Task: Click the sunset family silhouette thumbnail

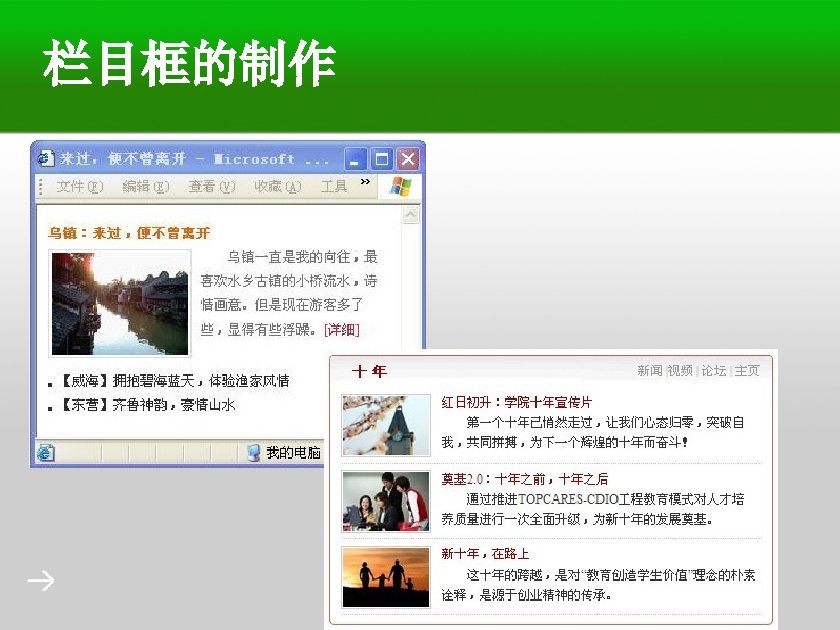Action: pyautogui.click(x=386, y=577)
